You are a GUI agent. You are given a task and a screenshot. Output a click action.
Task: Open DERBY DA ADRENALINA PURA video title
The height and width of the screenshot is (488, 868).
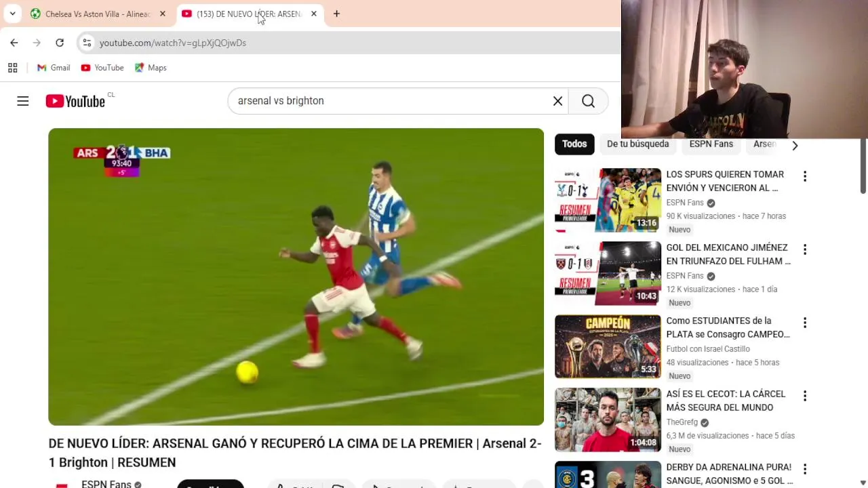[730, 474]
